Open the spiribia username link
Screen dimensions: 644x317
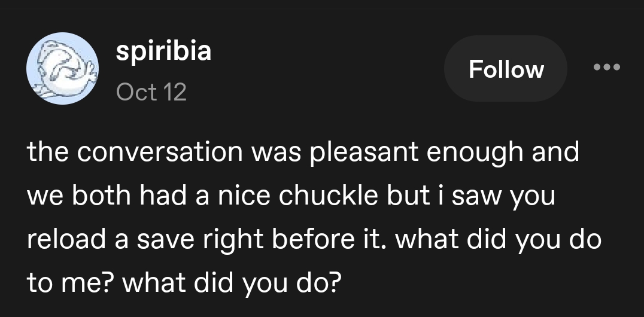tap(163, 52)
